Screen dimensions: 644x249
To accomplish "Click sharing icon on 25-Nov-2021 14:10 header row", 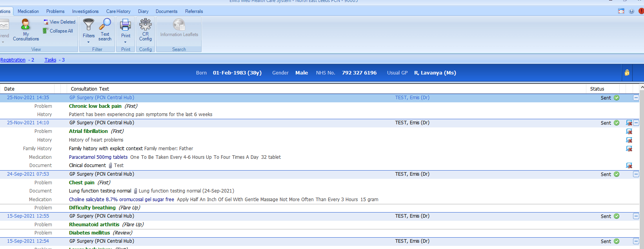I will [x=629, y=123].
